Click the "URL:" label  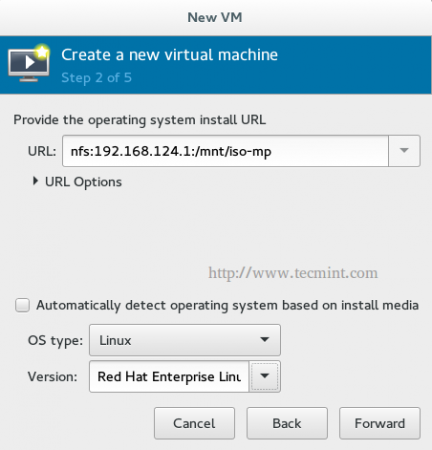(42, 151)
